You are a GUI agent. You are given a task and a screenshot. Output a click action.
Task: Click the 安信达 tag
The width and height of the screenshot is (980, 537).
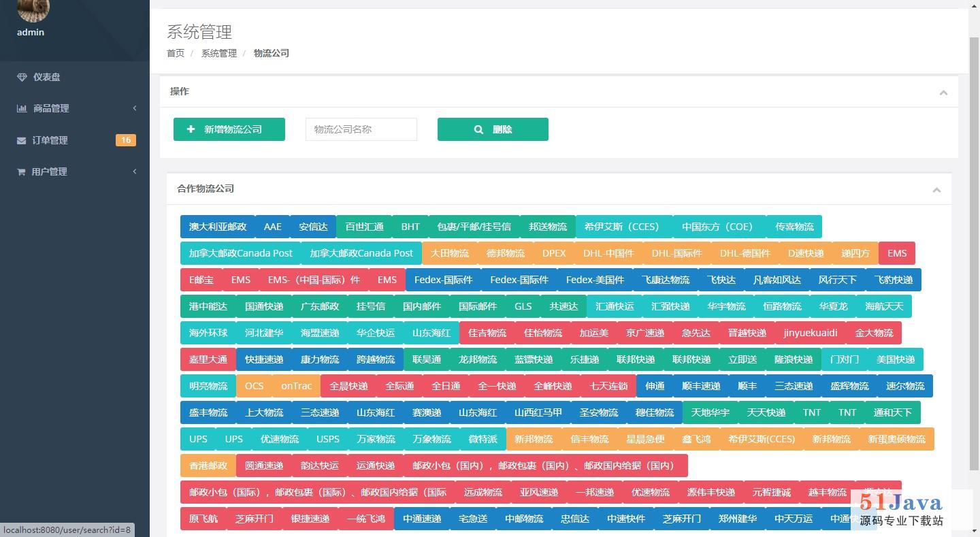pyautogui.click(x=313, y=227)
